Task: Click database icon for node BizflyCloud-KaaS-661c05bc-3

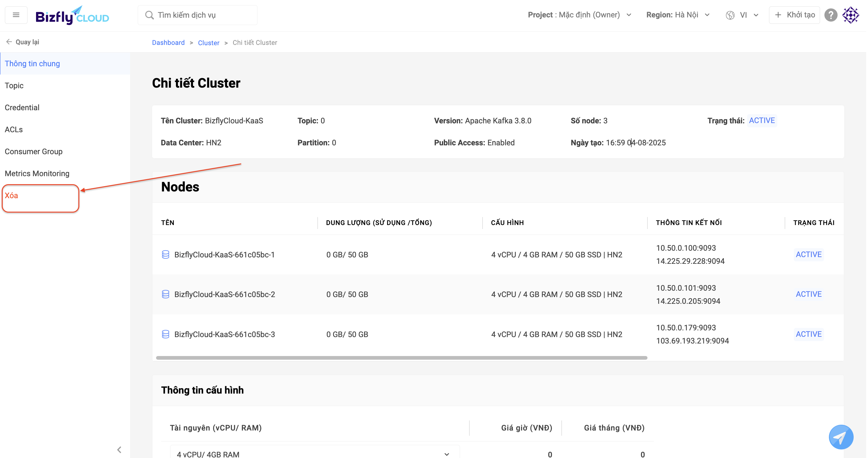Action: click(x=166, y=334)
